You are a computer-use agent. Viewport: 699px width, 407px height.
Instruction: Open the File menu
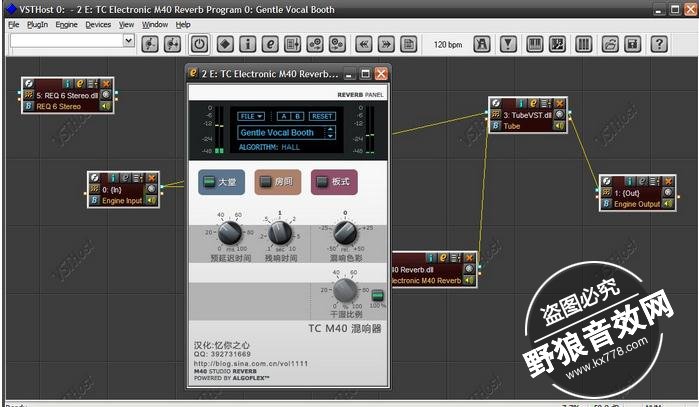tap(14, 25)
